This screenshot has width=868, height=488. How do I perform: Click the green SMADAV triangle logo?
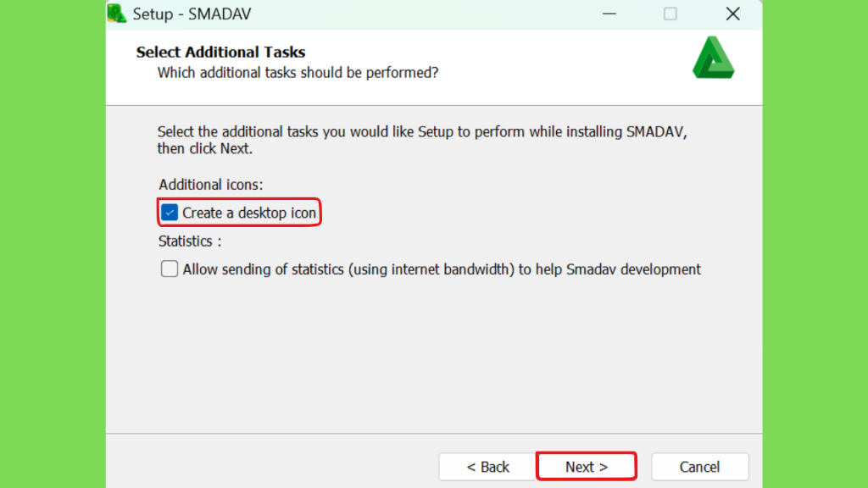pos(713,58)
